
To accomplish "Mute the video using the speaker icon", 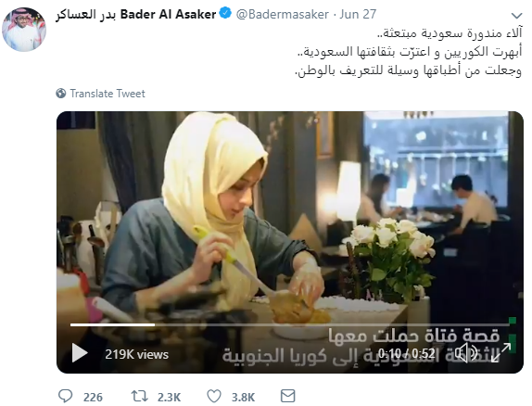I will [x=466, y=353].
